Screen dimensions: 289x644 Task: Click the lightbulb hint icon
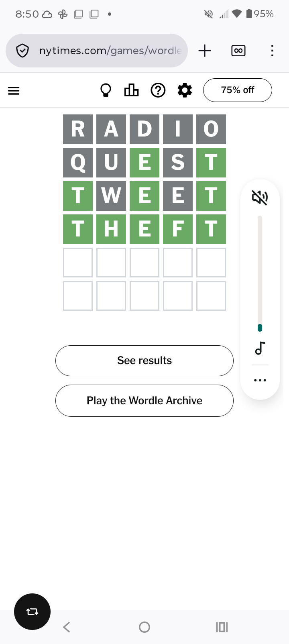click(x=106, y=90)
